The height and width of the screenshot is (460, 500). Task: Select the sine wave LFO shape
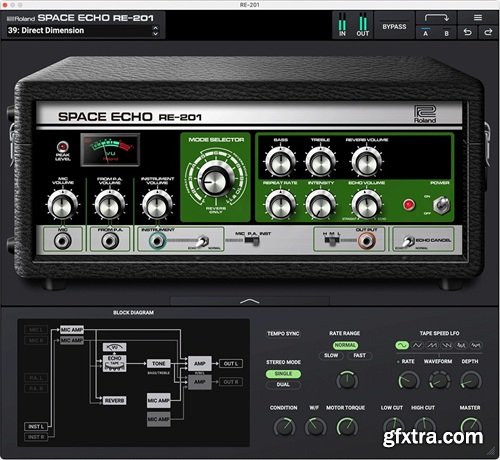coord(402,345)
